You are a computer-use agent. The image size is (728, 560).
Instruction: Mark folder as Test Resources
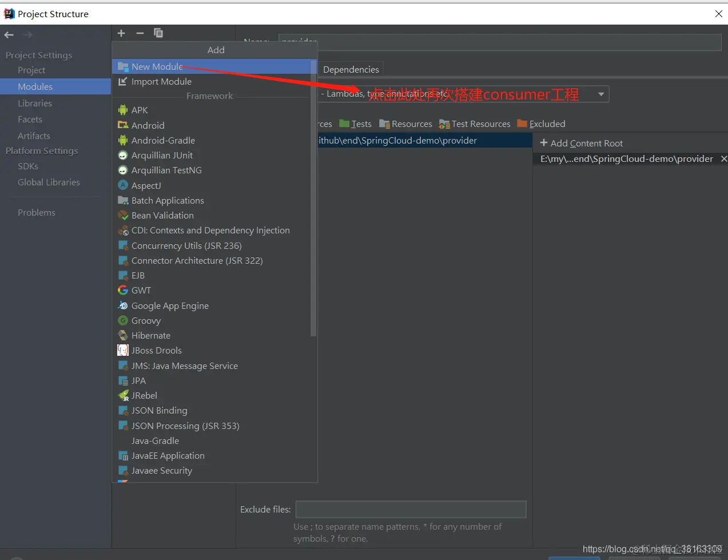(x=475, y=124)
